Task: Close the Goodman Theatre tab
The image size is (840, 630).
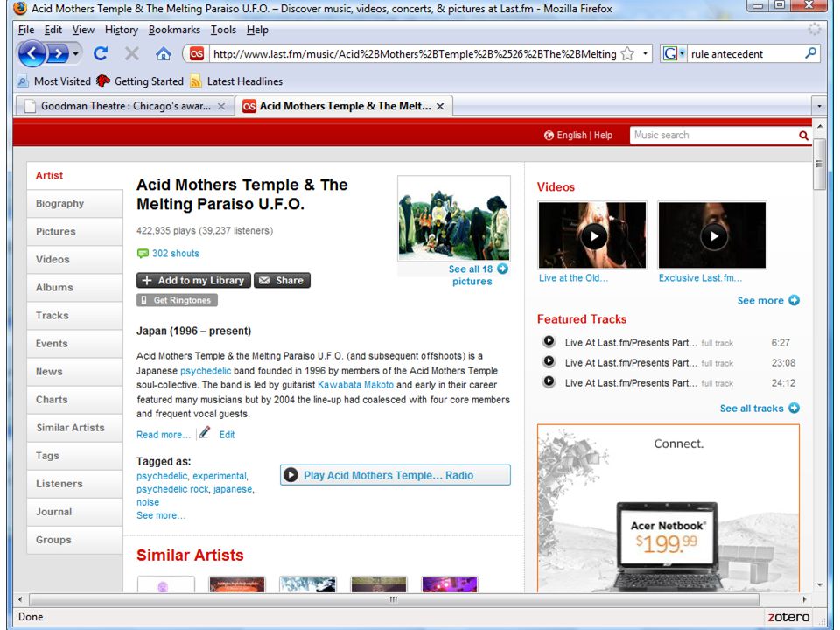Action: click(x=220, y=106)
